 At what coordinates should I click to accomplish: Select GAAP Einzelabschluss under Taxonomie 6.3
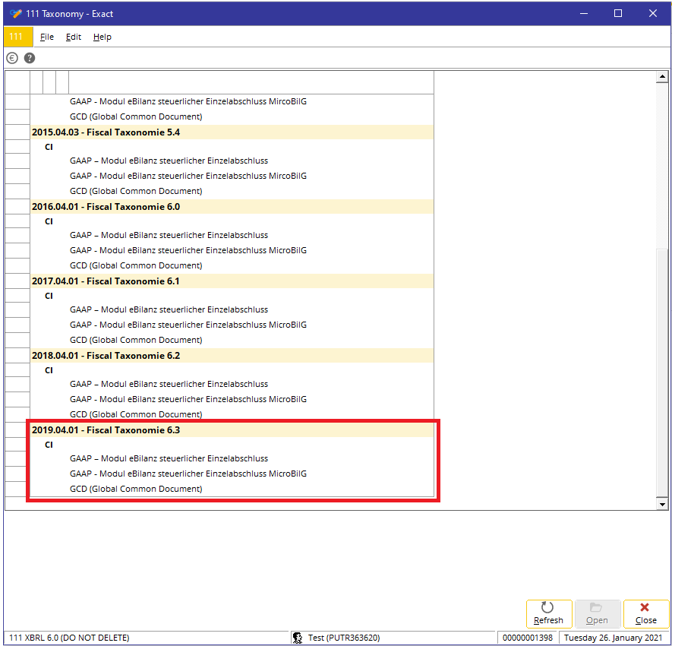point(169,459)
